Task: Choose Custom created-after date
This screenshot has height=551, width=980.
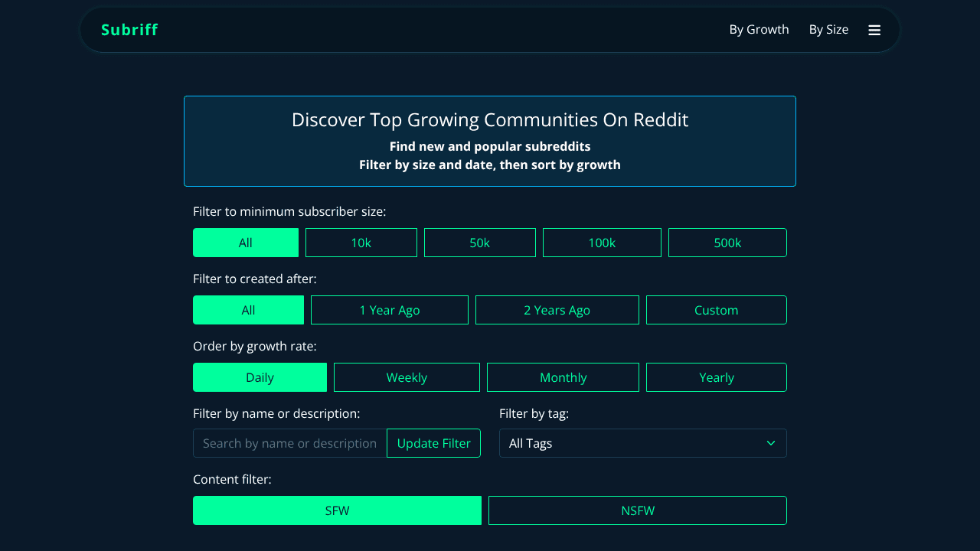Action: [x=717, y=310]
